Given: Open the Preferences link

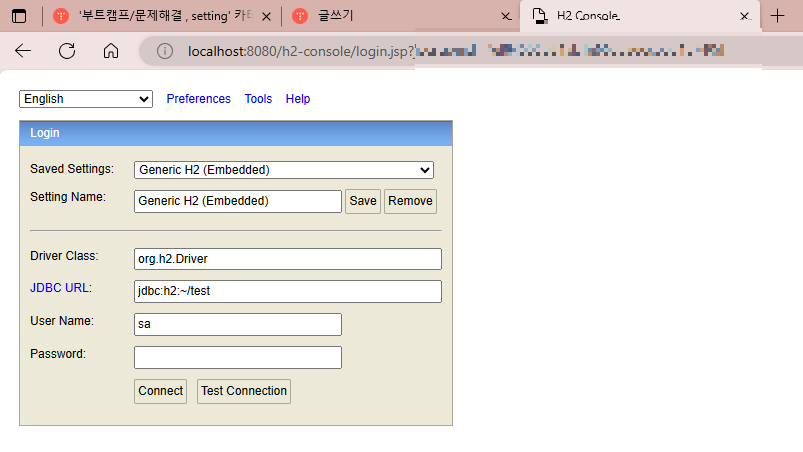Looking at the screenshot, I should (x=199, y=99).
